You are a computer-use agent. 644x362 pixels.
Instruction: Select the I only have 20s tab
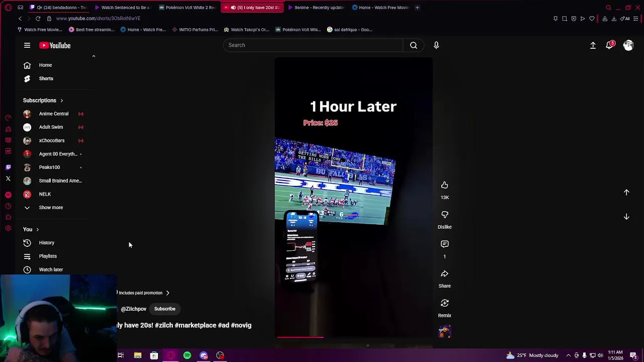point(252,8)
